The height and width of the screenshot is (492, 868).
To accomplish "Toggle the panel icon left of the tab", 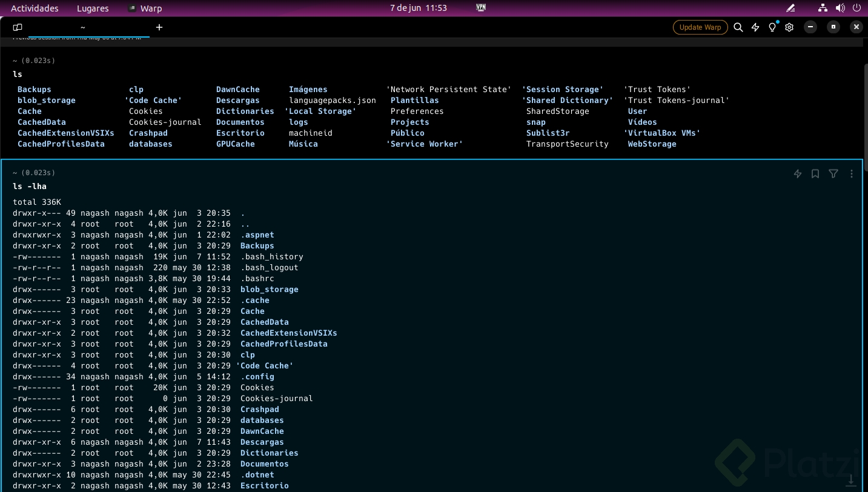I will click(18, 27).
